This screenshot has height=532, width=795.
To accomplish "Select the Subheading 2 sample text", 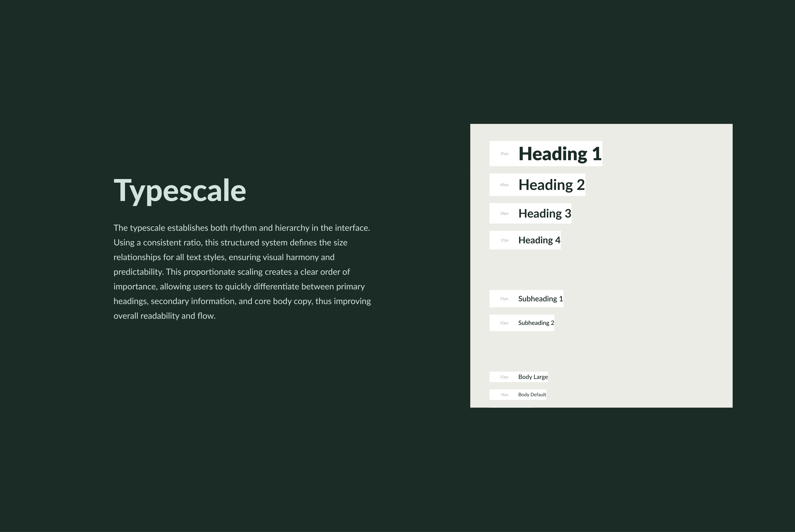I will click(x=536, y=323).
